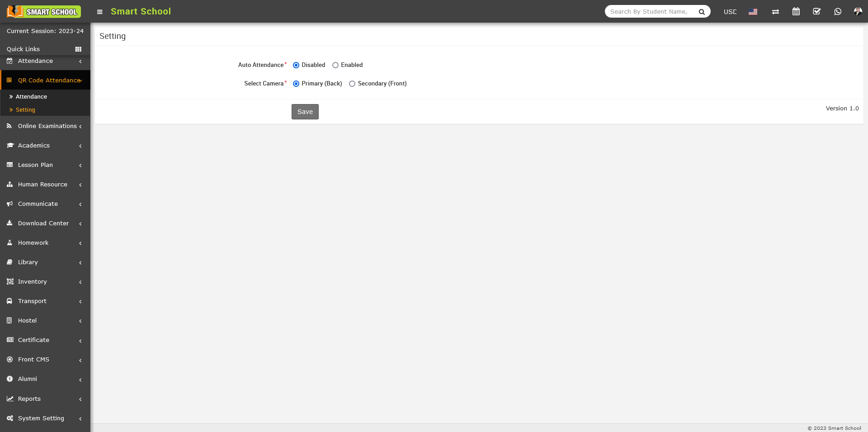Open the calendar icon in header
The height and width of the screenshot is (432, 868).
796,12
